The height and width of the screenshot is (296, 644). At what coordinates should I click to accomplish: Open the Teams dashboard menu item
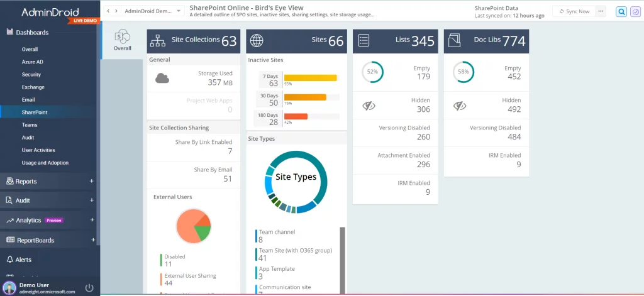point(30,125)
